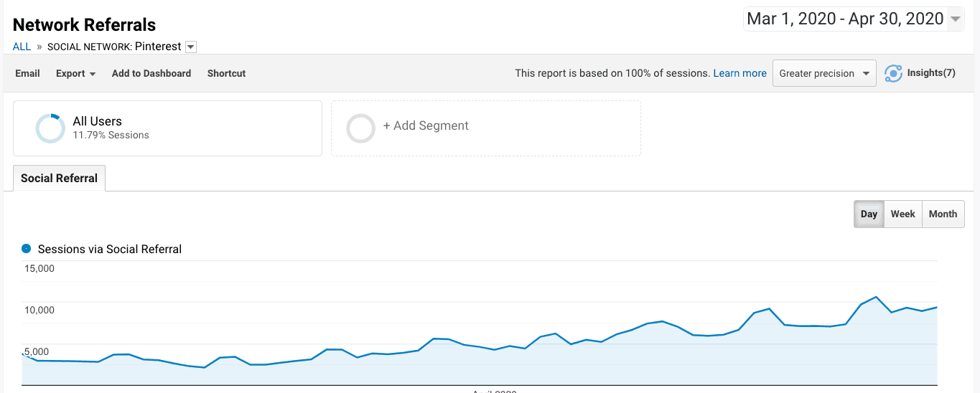This screenshot has height=393, width=980.
Task: Open the Pinterest social network dropdown
Action: click(190, 47)
